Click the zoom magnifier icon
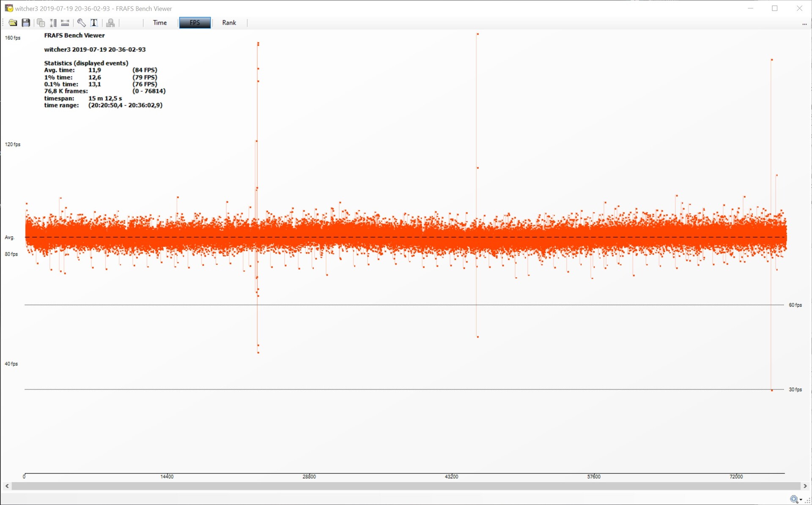812x505 pixels. click(x=794, y=500)
